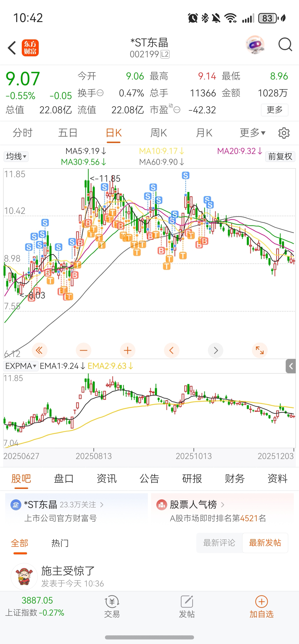Open the 均线 indicator dropdown

coord(16,156)
